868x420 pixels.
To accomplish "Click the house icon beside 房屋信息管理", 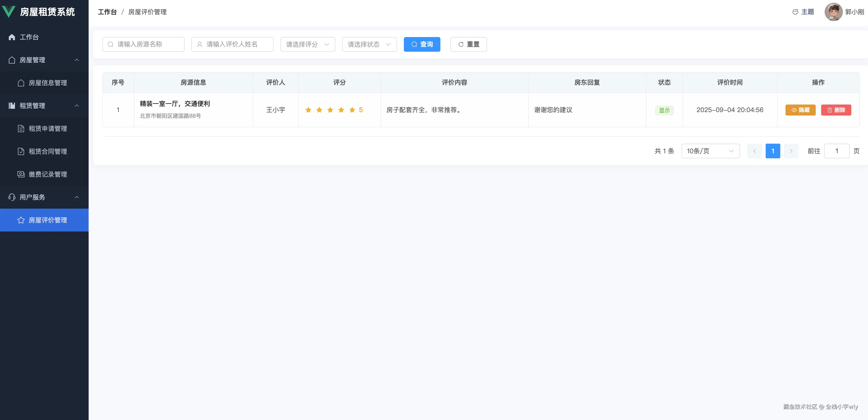I will pyautogui.click(x=21, y=83).
